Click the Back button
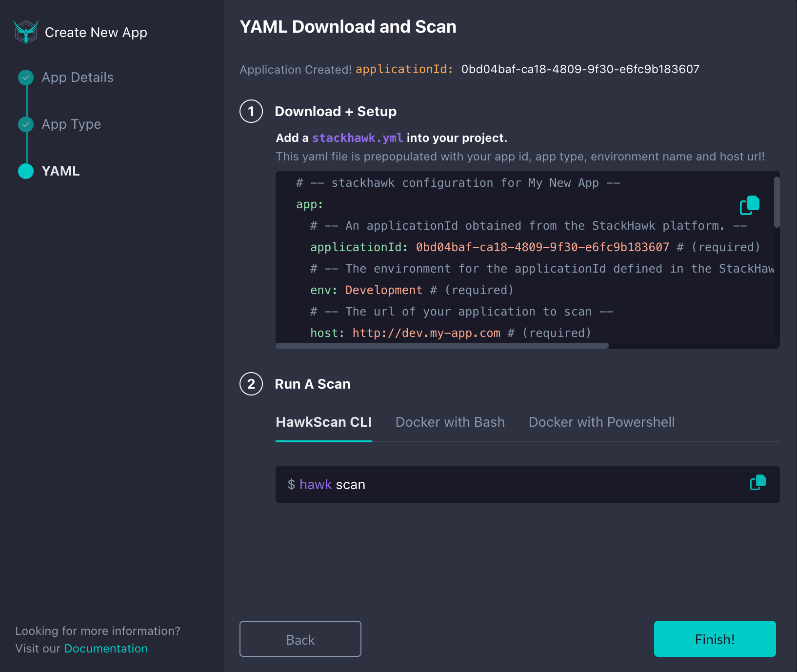The image size is (797, 672). pos(300,639)
